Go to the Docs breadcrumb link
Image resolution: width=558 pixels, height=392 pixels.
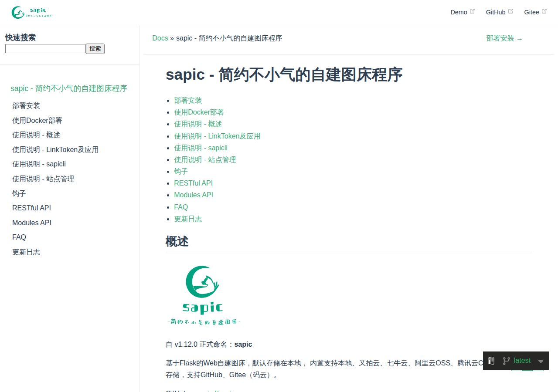coord(160,38)
